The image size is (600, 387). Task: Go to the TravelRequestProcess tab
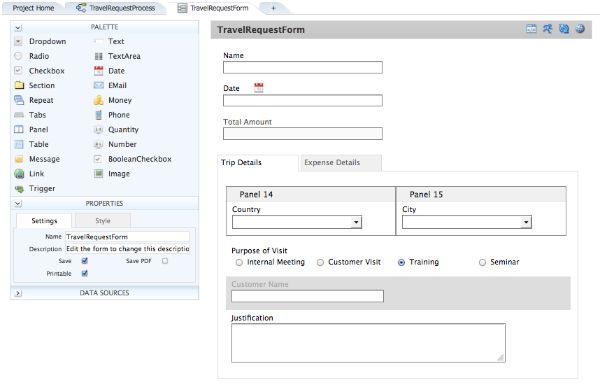coord(117,8)
